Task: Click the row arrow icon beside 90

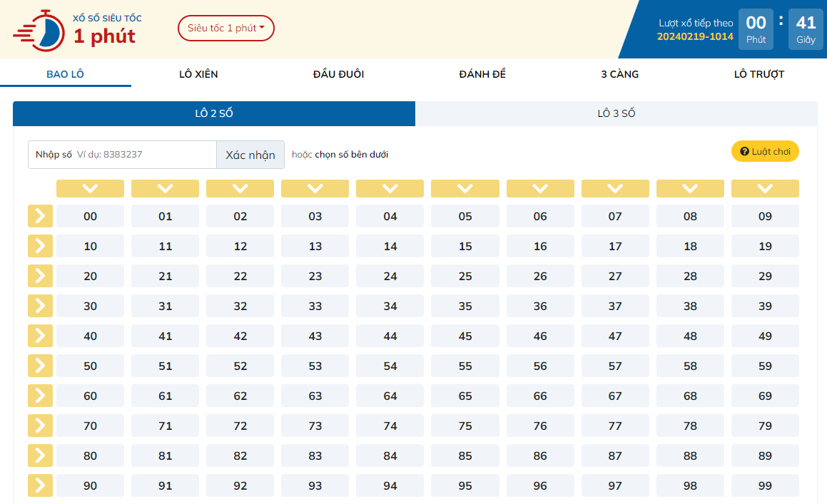Action: (x=40, y=485)
